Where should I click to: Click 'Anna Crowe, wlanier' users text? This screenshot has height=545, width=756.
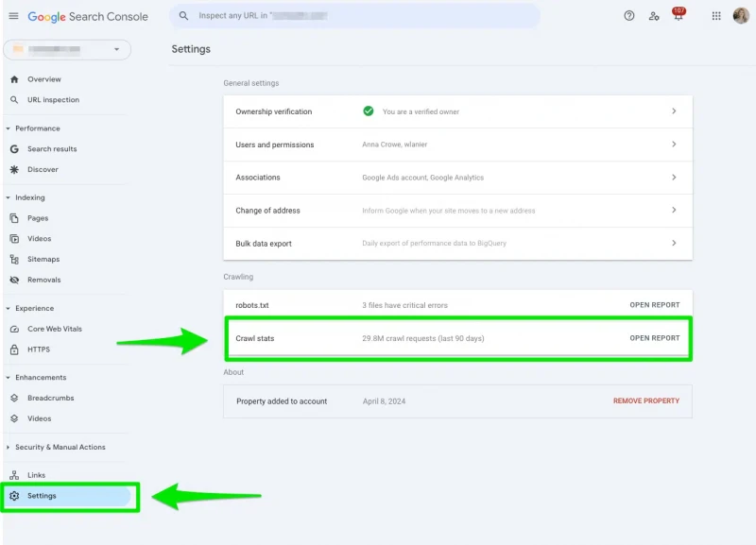[394, 145]
